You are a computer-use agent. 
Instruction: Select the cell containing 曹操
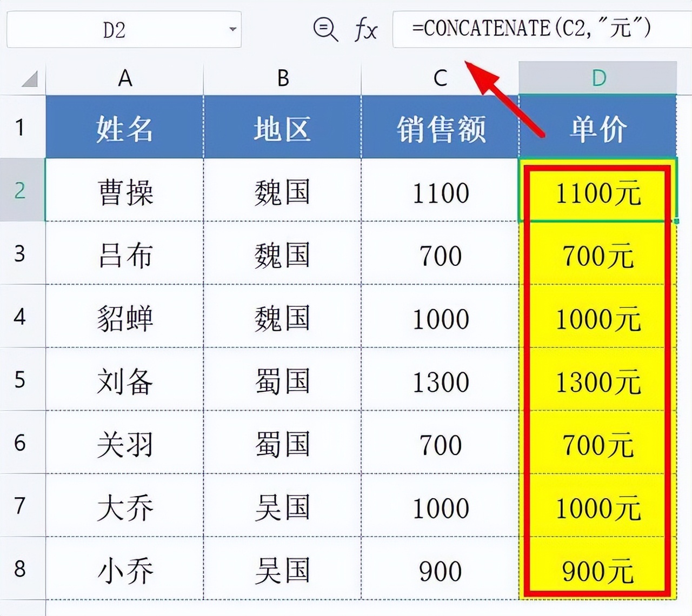[124, 193]
